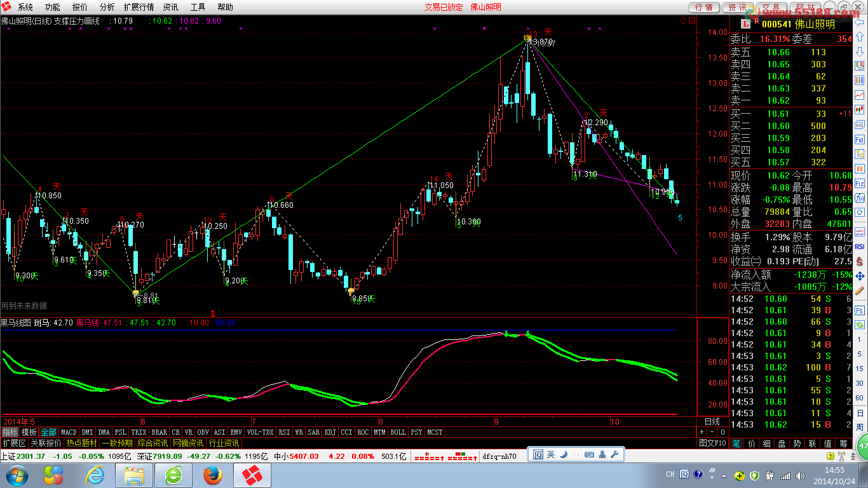Click the 资讯 button at top right
Viewport: 868px width, 488px height.
737,7
